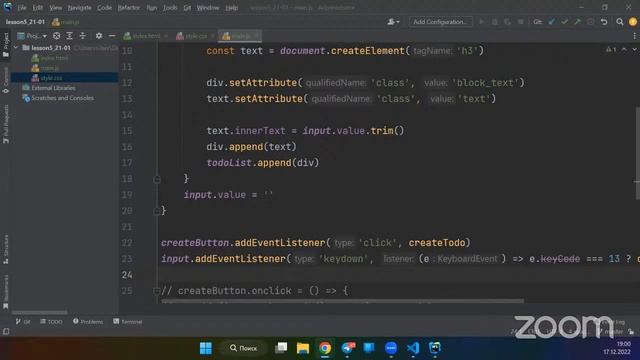Click the warnings indicator in editor corner
640x360 pixels.
[611, 49]
